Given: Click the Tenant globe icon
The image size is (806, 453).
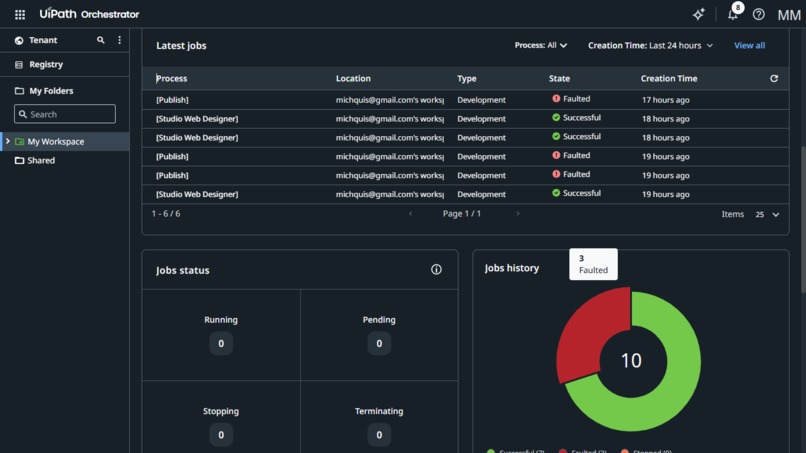Looking at the screenshot, I should [19, 40].
